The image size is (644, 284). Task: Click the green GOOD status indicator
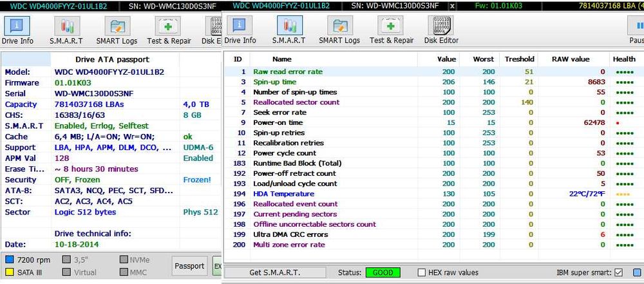coord(383,272)
